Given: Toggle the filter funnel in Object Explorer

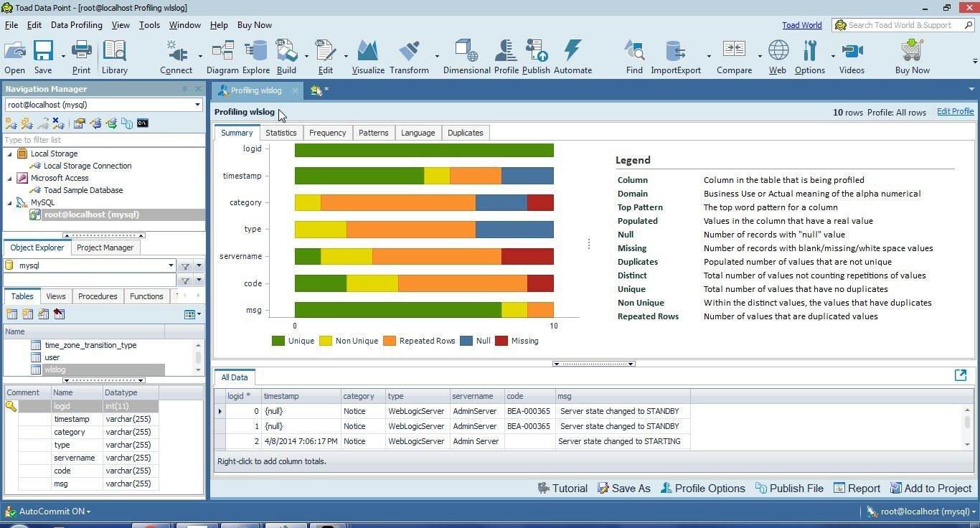Looking at the screenshot, I should (185, 265).
